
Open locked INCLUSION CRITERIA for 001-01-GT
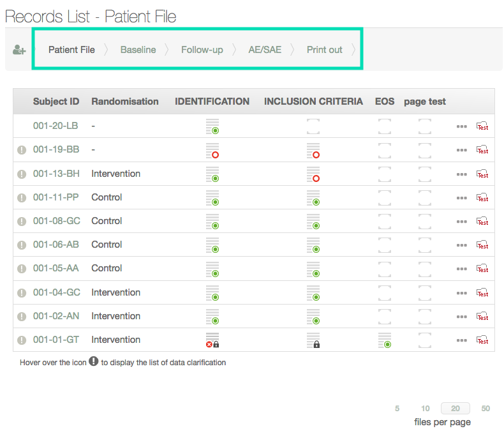coord(313,340)
